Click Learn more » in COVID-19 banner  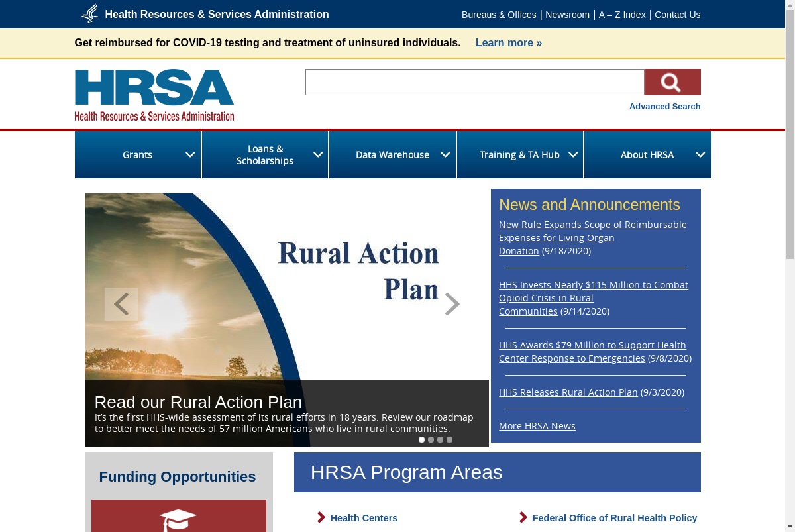coord(509,42)
